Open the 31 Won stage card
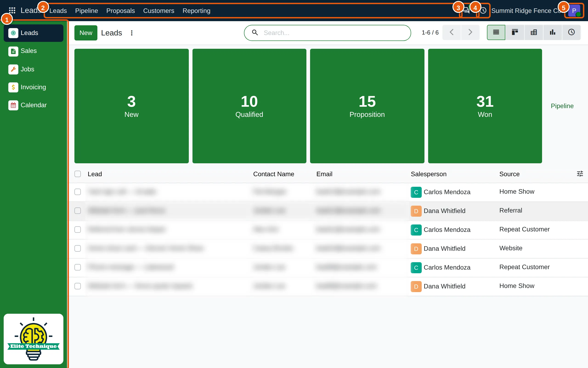Screen dimensions: 588x368 (x=485, y=106)
